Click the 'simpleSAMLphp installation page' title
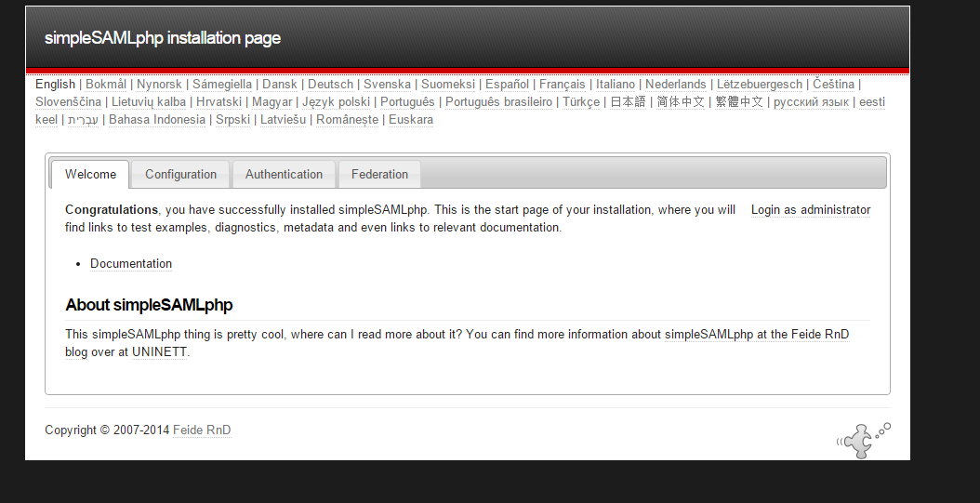This screenshot has width=980, height=503. [x=163, y=38]
